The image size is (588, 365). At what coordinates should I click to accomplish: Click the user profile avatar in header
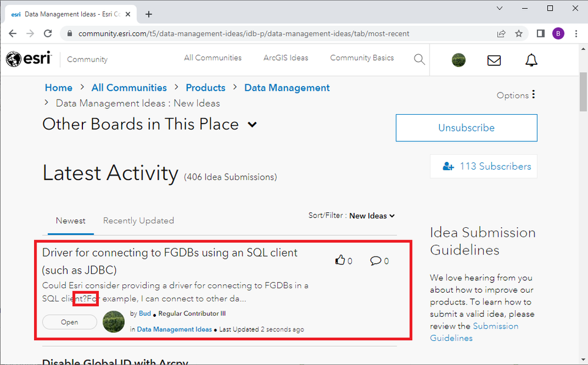(459, 60)
